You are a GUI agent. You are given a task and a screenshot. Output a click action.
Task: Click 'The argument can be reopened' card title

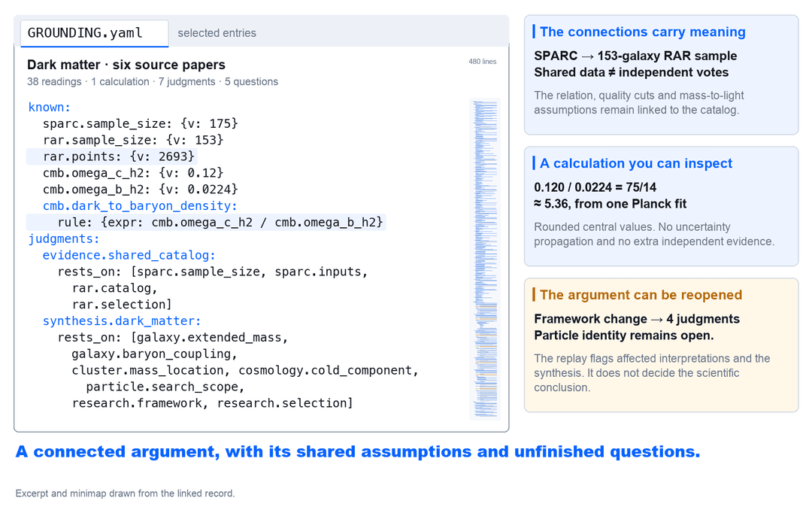(641, 295)
